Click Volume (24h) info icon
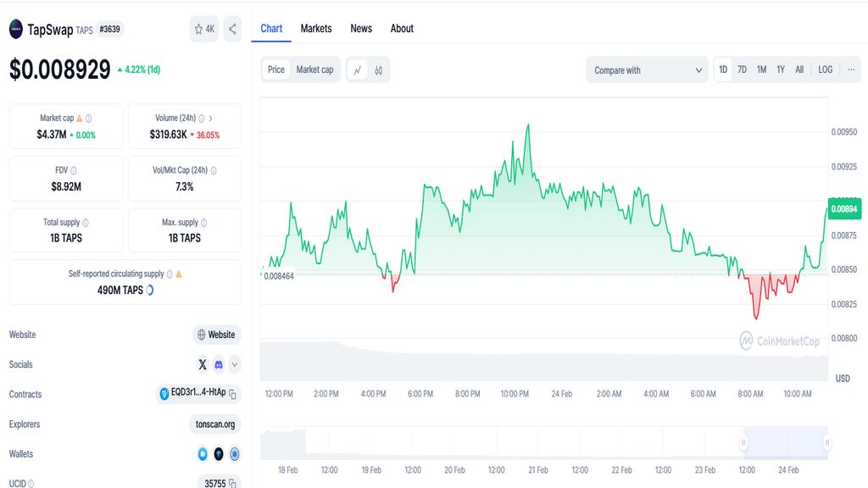868x488 pixels. 202,119
